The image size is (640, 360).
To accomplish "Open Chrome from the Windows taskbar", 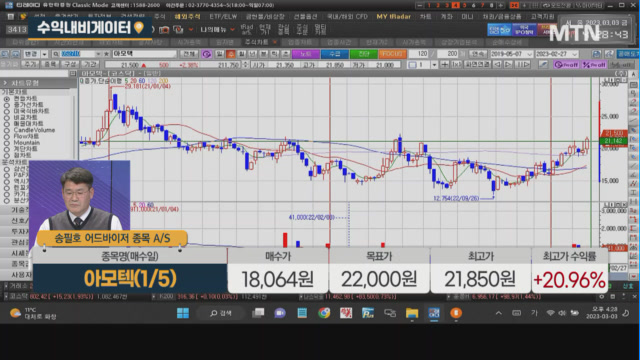I will (324, 313).
